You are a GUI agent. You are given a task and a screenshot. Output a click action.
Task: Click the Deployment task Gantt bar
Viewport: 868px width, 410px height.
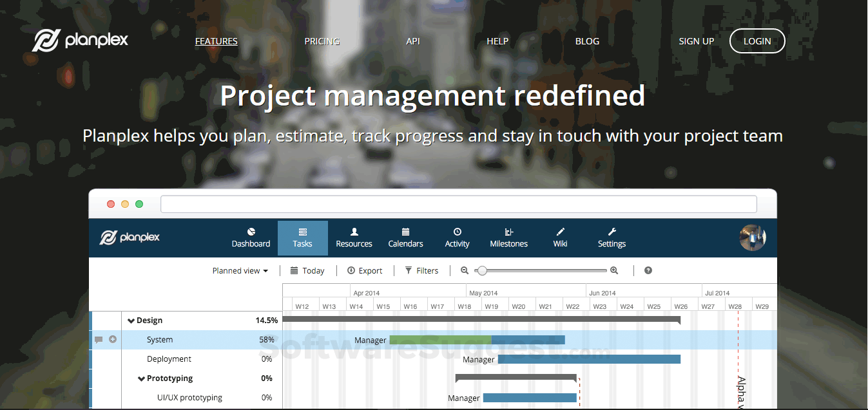pos(589,359)
